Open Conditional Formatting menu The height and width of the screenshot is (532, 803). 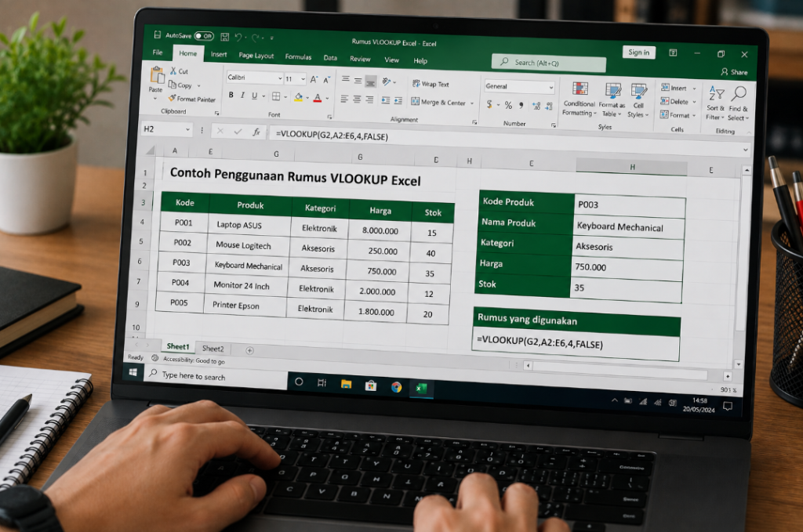click(x=580, y=100)
